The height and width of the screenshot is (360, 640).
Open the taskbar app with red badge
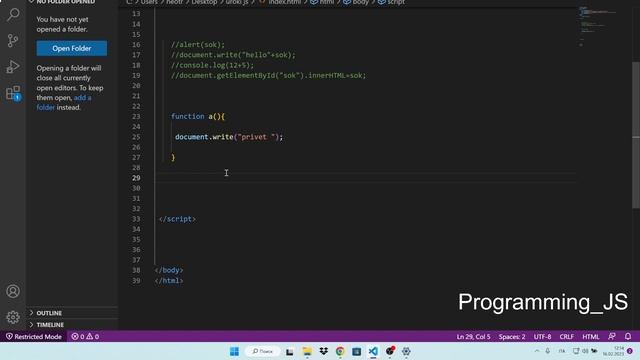tap(390, 351)
